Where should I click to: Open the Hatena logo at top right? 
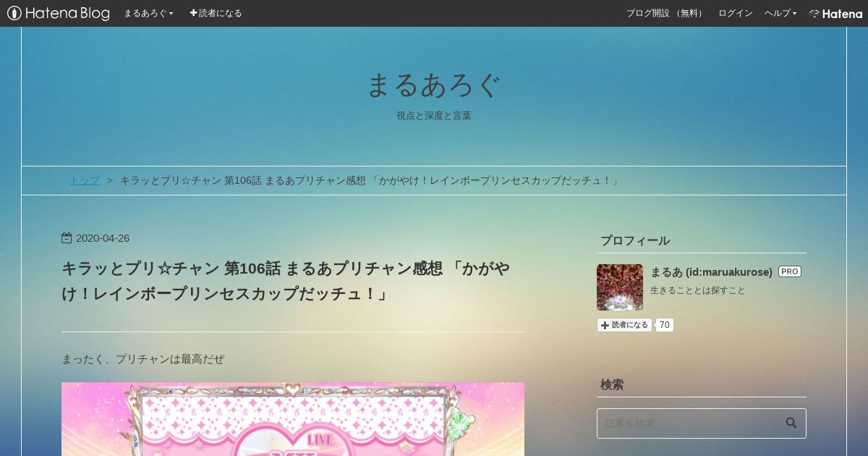tap(835, 13)
